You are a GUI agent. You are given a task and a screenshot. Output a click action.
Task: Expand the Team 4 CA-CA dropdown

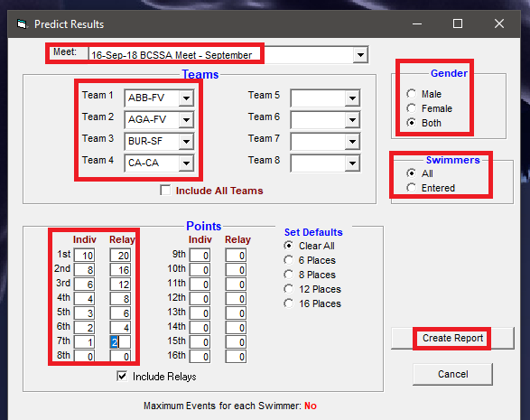[x=186, y=163]
